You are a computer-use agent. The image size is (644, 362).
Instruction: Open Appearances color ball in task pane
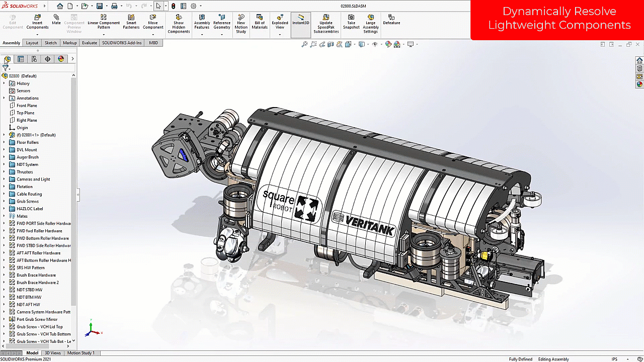click(639, 84)
